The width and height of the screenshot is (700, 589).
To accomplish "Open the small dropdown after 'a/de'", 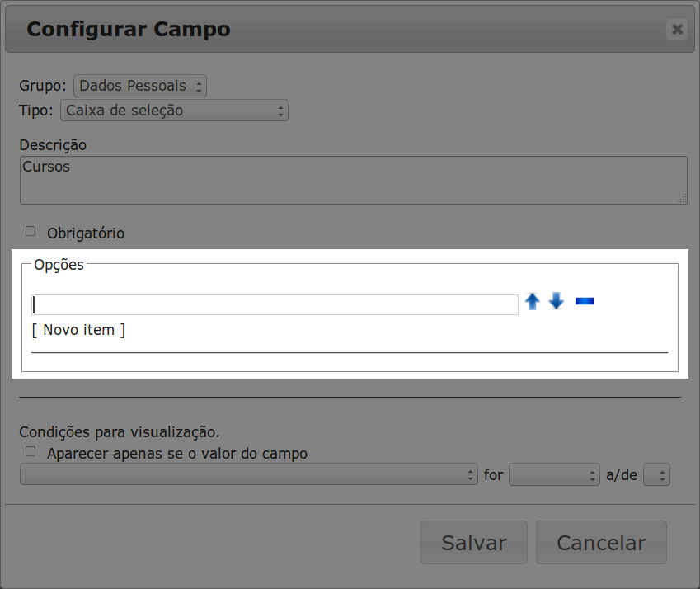I will 657,474.
